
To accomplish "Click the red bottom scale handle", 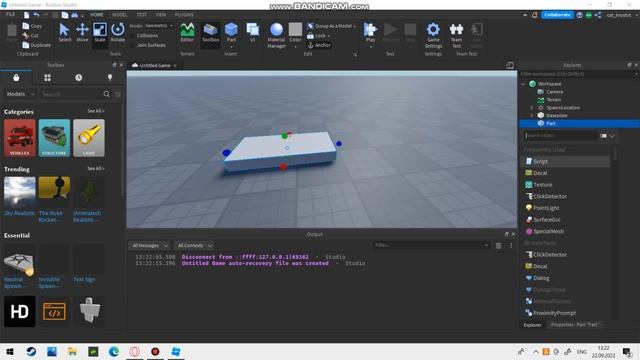I will [x=283, y=167].
